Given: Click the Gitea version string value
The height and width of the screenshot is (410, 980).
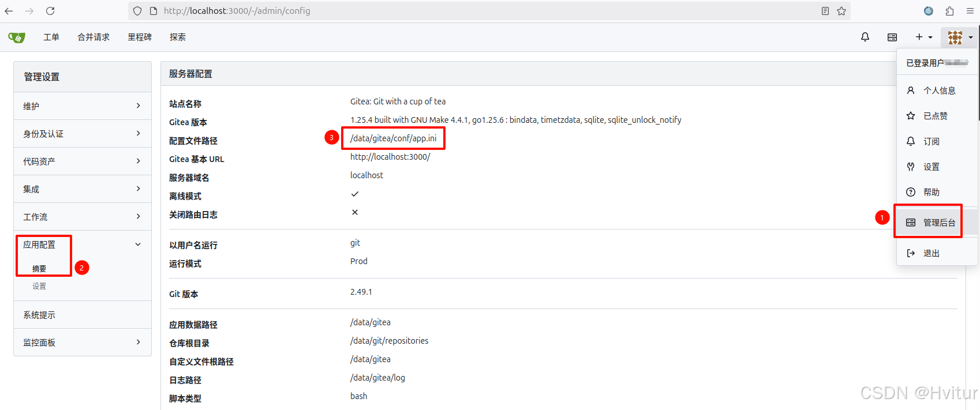Looking at the screenshot, I should click(x=515, y=120).
